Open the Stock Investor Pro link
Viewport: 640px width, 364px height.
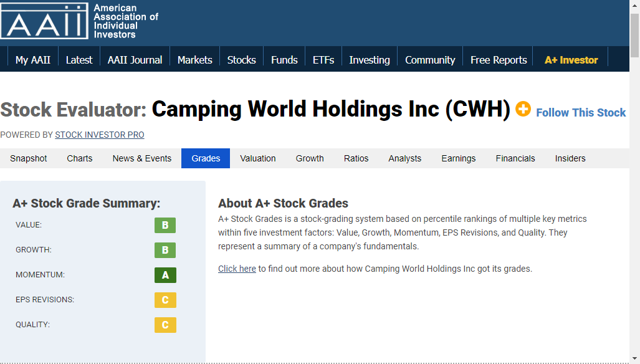click(100, 135)
